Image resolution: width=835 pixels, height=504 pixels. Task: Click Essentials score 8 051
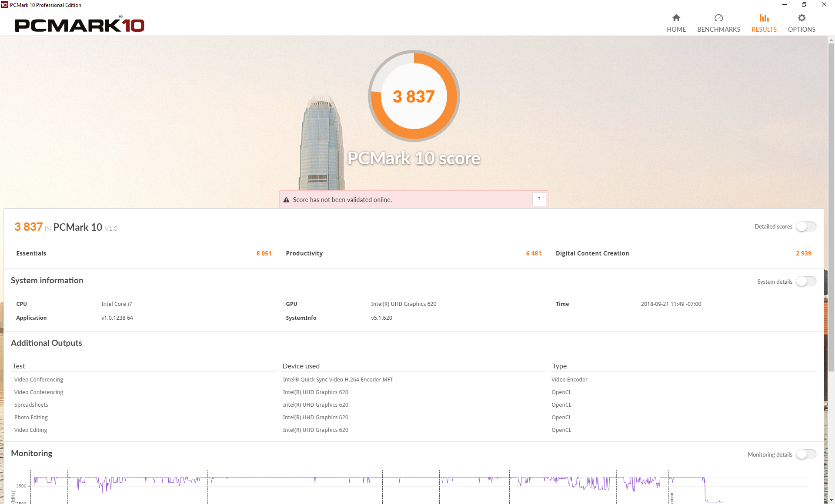click(x=264, y=253)
